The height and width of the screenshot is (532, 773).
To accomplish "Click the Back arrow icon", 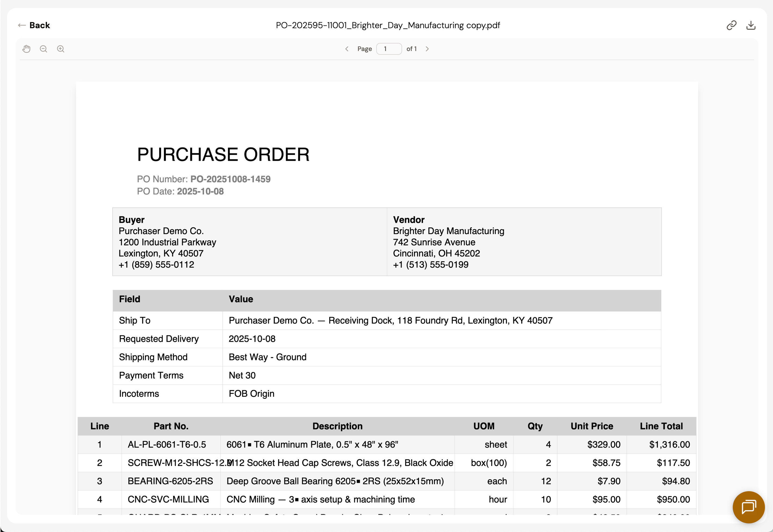I will click(x=22, y=25).
